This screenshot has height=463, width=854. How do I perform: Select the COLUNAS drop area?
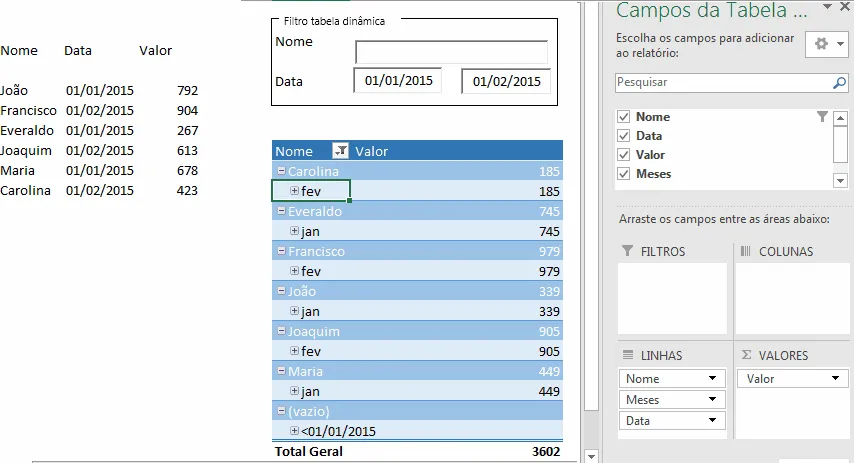(x=792, y=298)
